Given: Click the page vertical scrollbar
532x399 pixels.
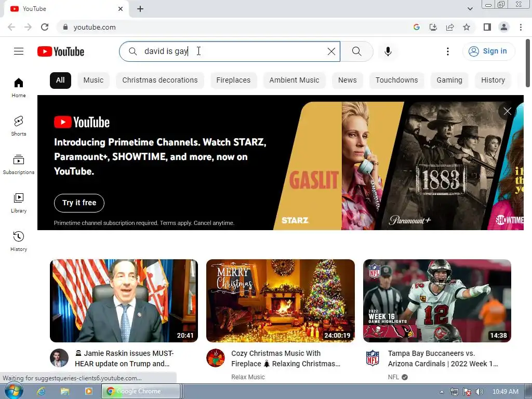Looking at the screenshot, I should 528,63.
